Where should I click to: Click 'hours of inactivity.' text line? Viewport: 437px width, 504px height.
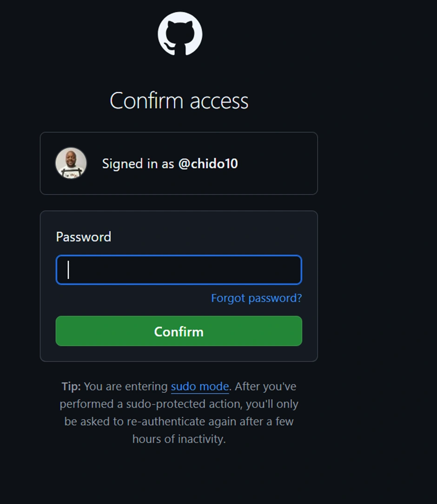tap(179, 439)
